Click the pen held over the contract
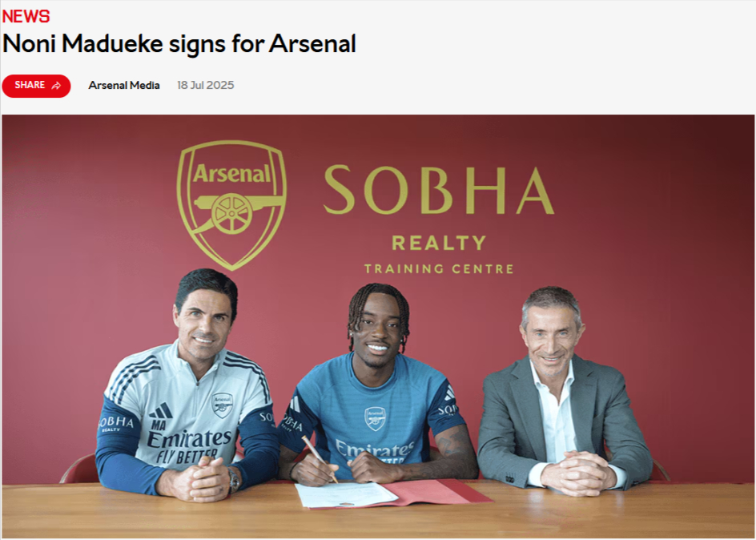 pos(320,458)
